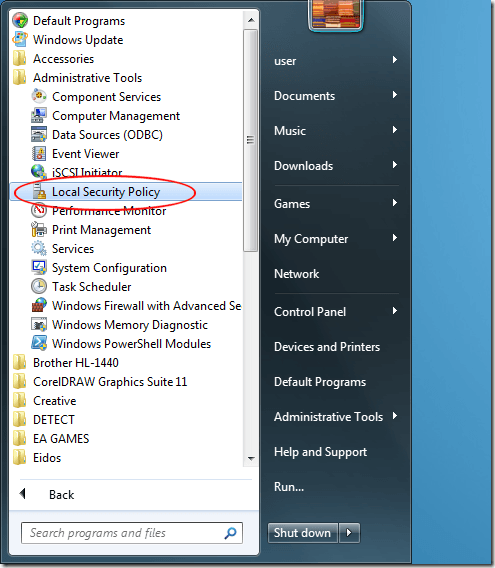Click the iSCSI Initiator globe icon
495x568 pixels.
(x=39, y=172)
